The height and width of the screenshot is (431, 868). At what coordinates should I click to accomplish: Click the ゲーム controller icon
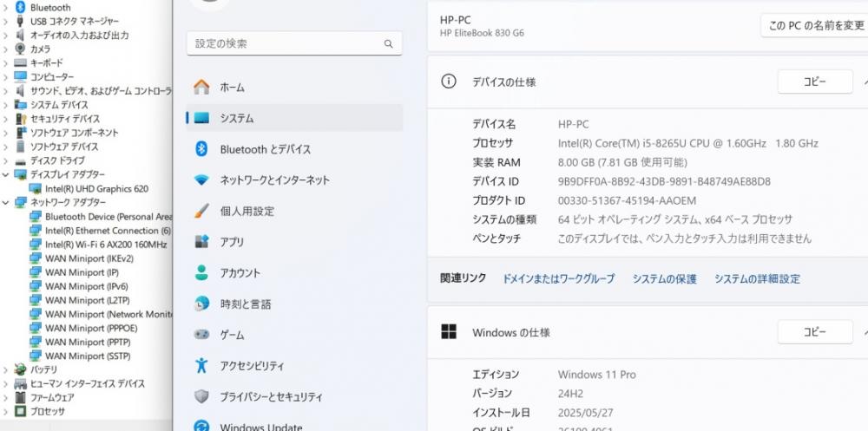pos(201,334)
